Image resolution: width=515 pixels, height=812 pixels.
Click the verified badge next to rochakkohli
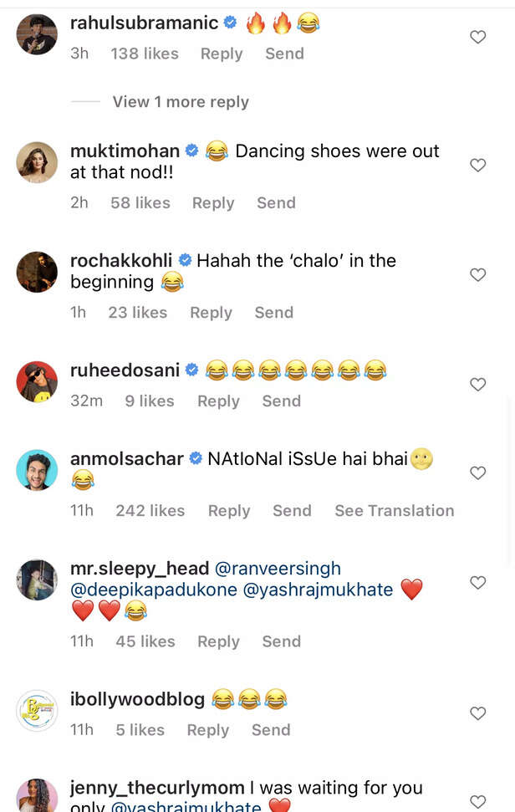(x=184, y=260)
